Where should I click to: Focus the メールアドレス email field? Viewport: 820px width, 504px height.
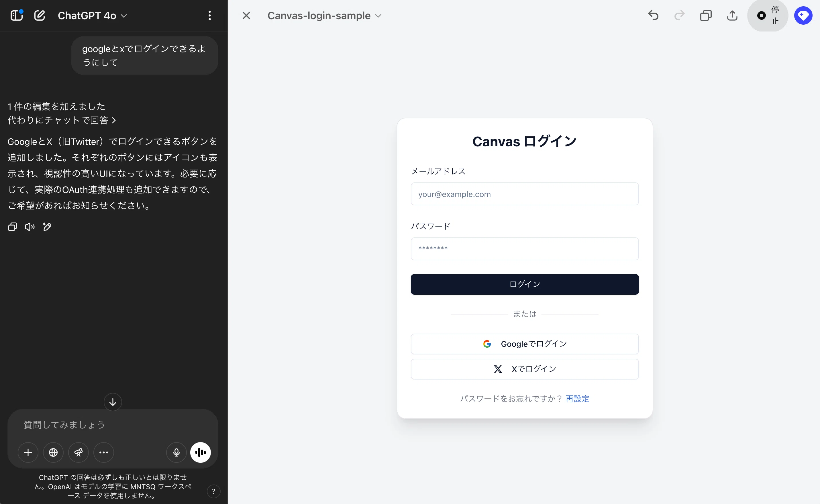click(x=525, y=194)
